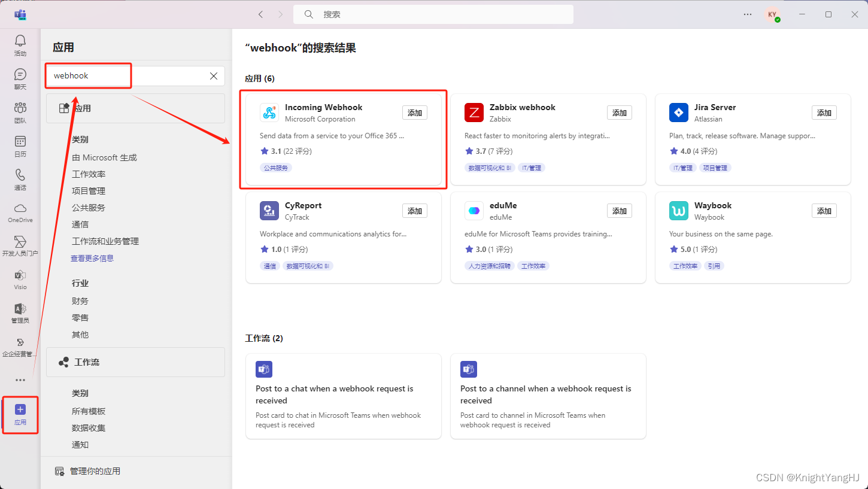The width and height of the screenshot is (868, 489).
Task: Click the Microsoft Teams logo icon
Action: (x=20, y=14)
